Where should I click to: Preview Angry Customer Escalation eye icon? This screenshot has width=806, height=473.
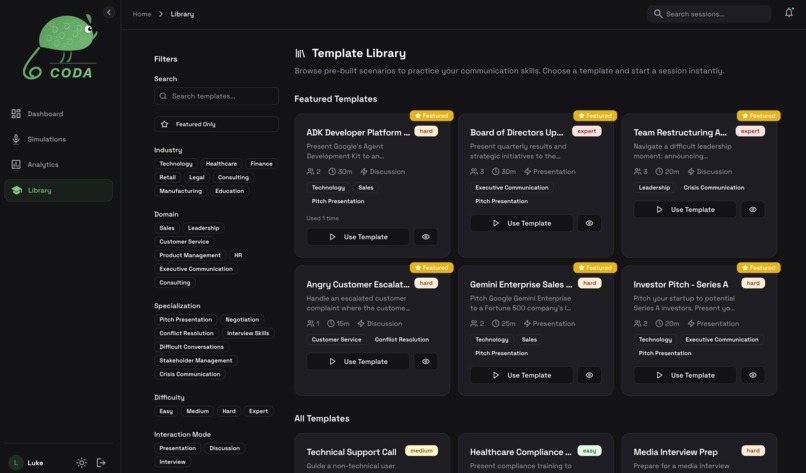[x=426, y=361]
